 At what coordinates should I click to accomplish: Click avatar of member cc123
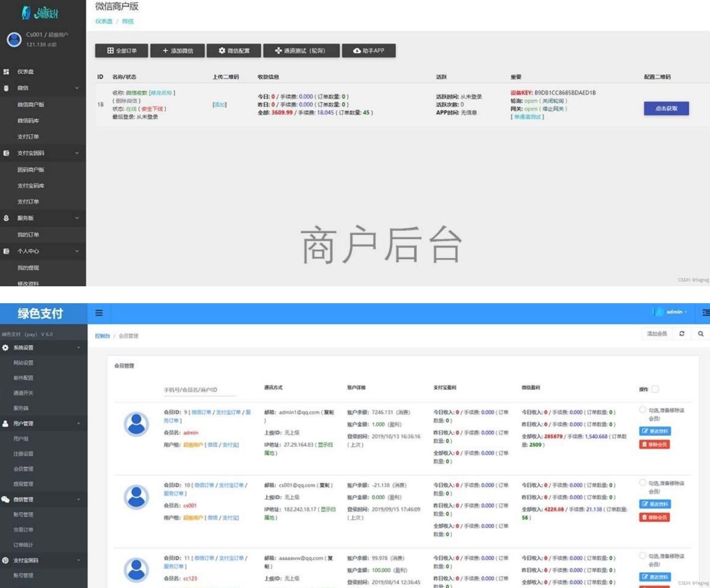pos(136,570)
